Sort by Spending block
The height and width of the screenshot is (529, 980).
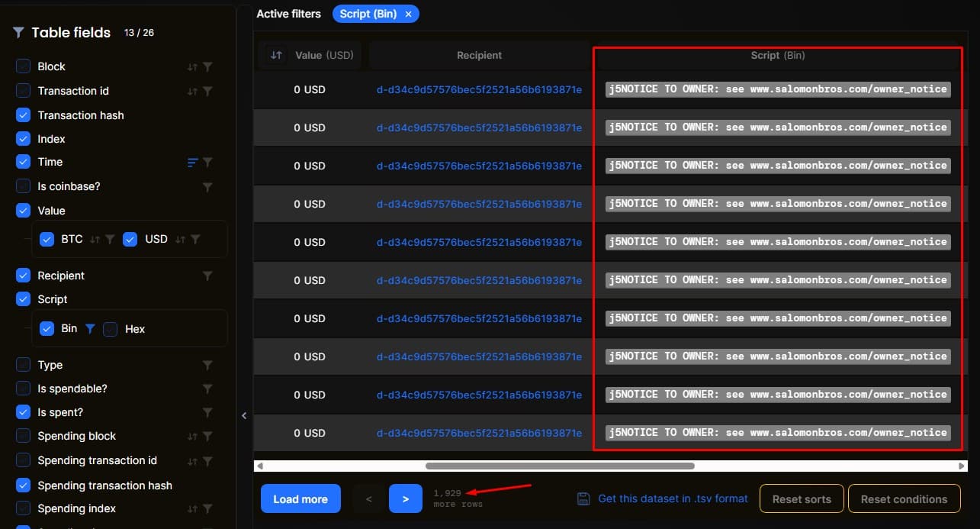click(x=192, y=437)
